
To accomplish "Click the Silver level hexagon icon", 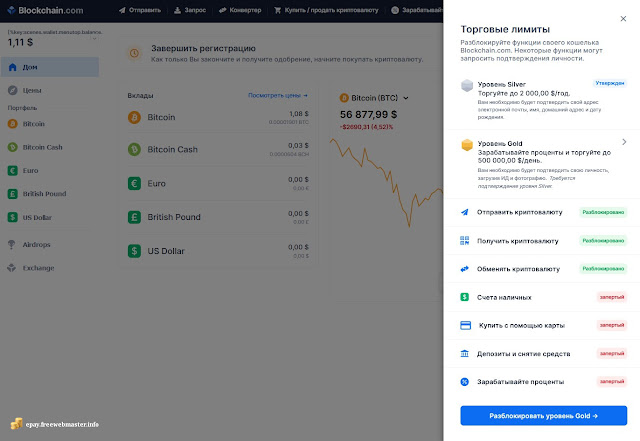I will 467,86.
